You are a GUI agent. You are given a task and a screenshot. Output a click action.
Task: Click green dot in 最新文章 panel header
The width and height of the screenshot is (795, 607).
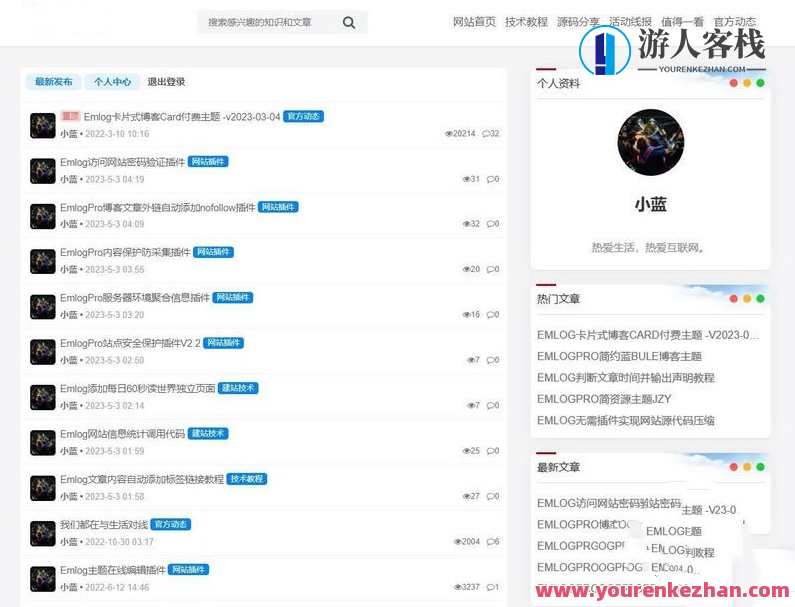coord(761,467)
